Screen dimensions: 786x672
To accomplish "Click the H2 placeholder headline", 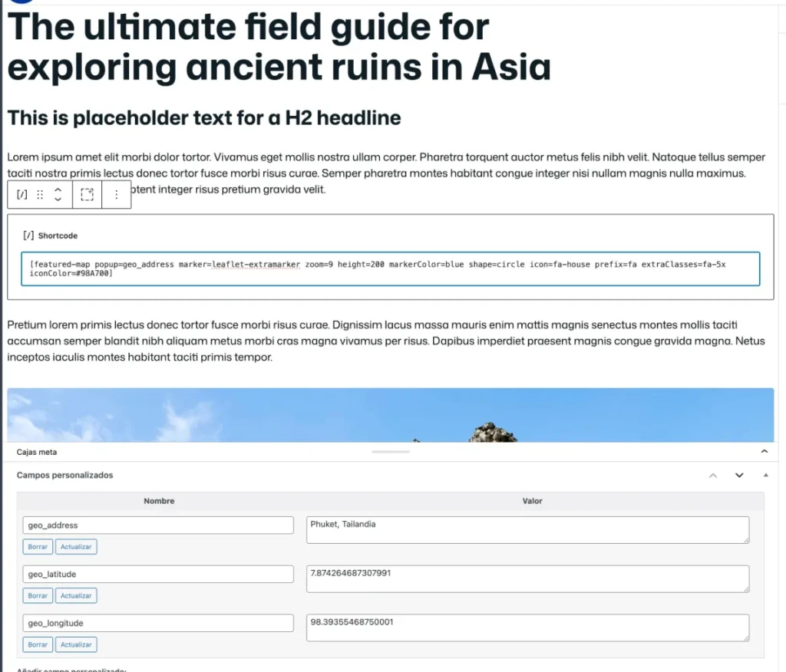I will (x=204, y=118).
